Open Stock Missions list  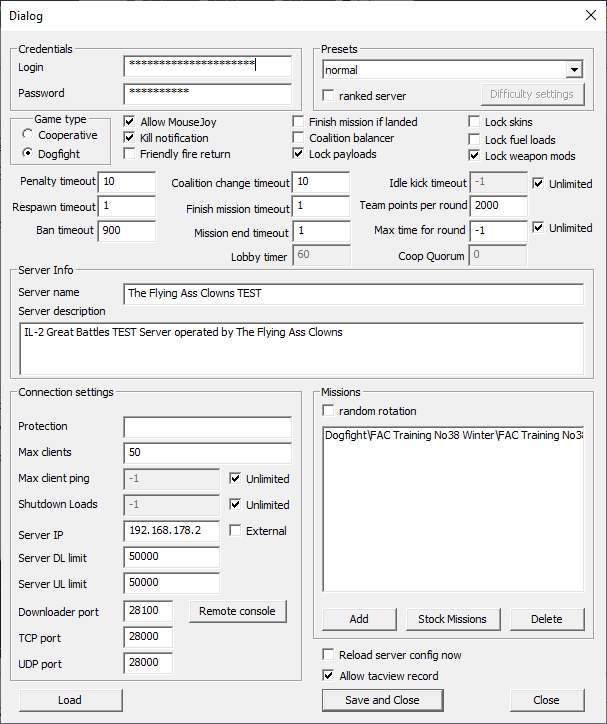(x=452, y=619)
